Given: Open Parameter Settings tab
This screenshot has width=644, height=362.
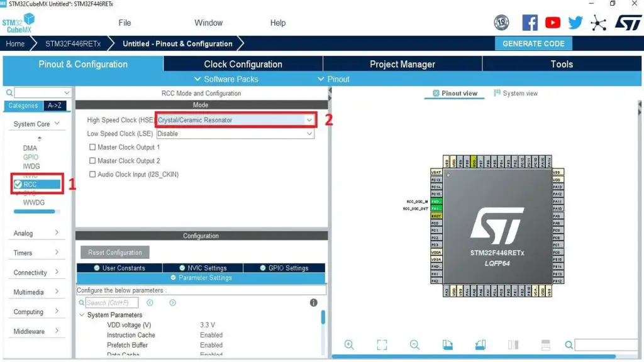Looking at the screenshot, I should click(201, 278).
